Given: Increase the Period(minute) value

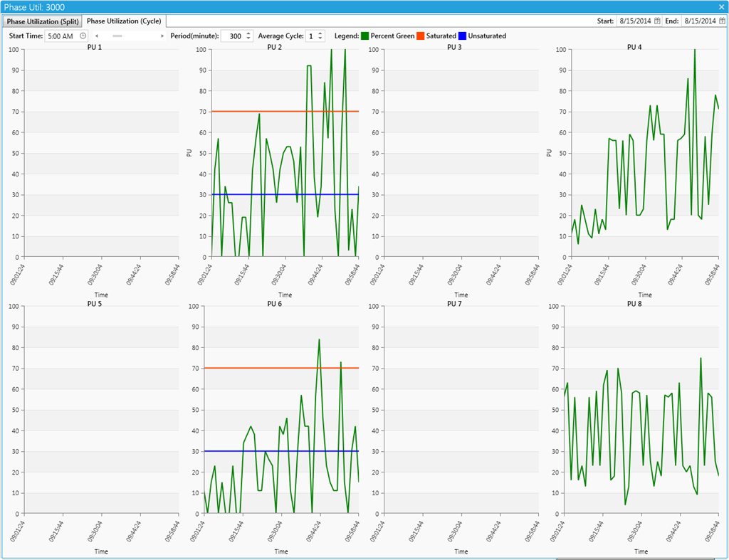Looking at the screenshot, I should tap(248, 33).
